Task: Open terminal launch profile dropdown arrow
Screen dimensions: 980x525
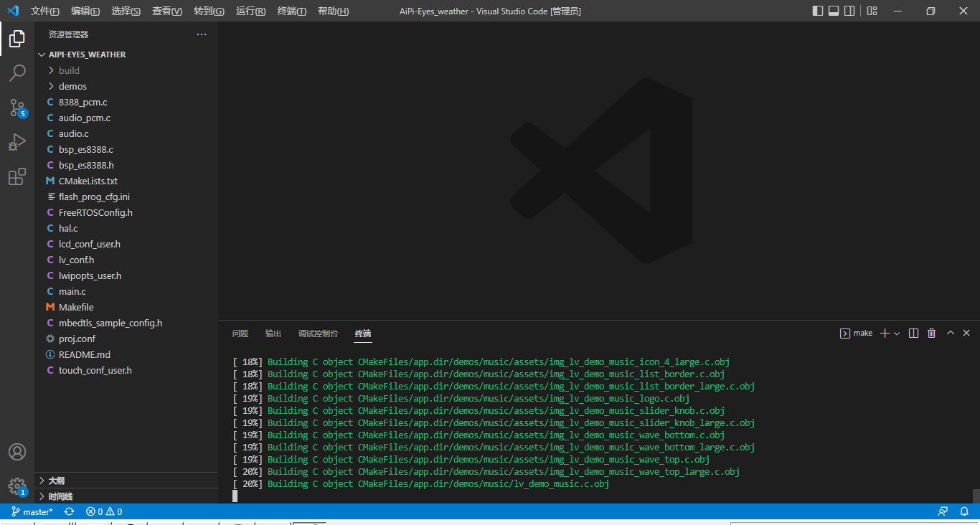Action: 897,334
